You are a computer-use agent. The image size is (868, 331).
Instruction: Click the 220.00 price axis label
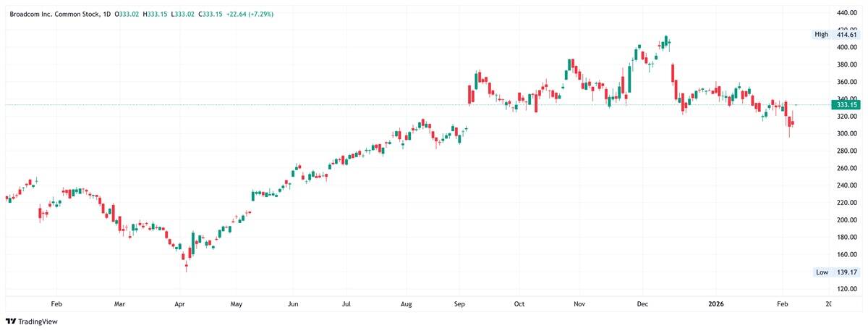(846, 203)
